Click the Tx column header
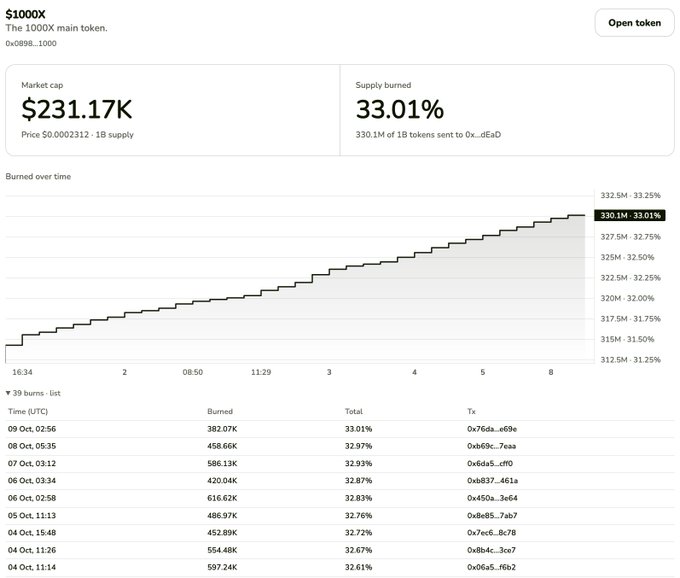The image size is (680, 578). [471, 411]
